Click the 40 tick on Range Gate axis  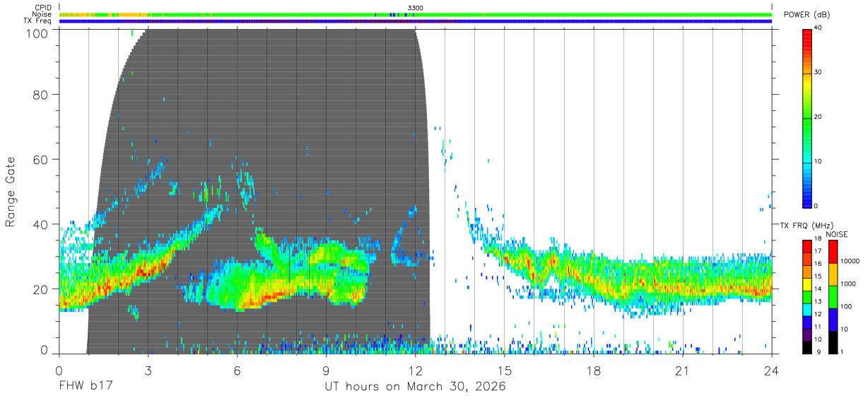tap(40, 224)
